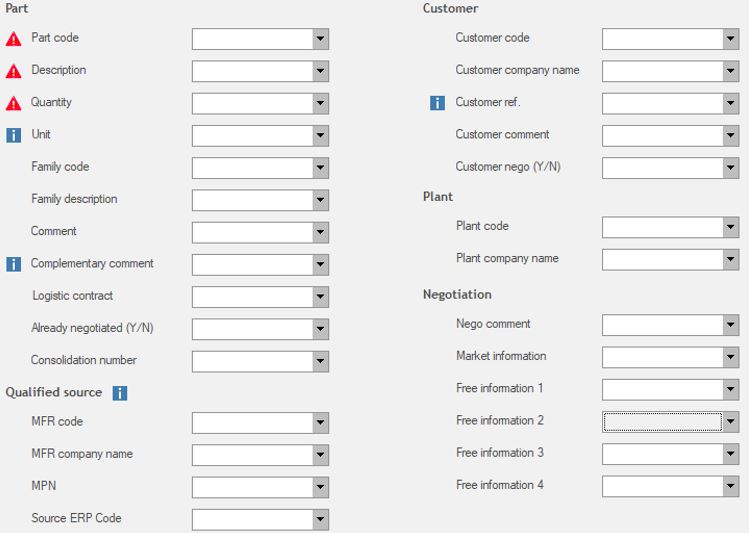This screenshot has height=533, width=749.
Task: Click into the Quantity combo box field
Action: point(252,104)
